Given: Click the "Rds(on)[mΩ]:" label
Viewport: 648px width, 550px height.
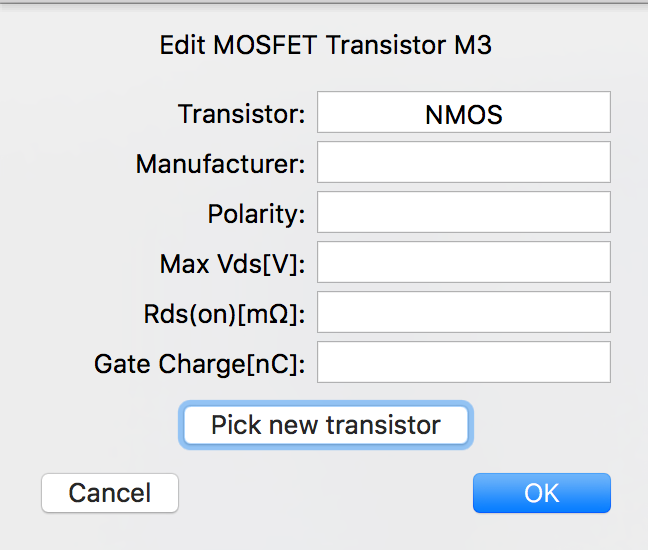Looking at the screenshot, I should tap(224, 314).
